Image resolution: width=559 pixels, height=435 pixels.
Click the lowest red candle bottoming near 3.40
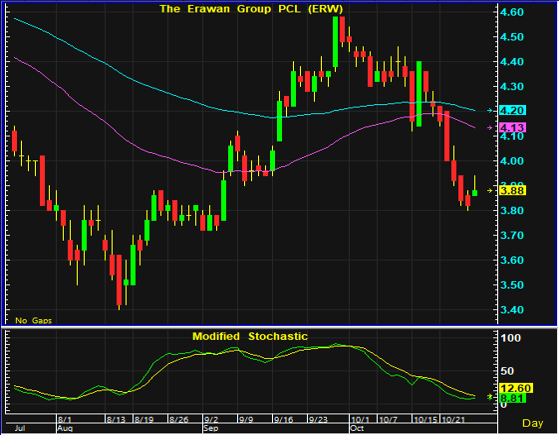(x=119, y=280)
